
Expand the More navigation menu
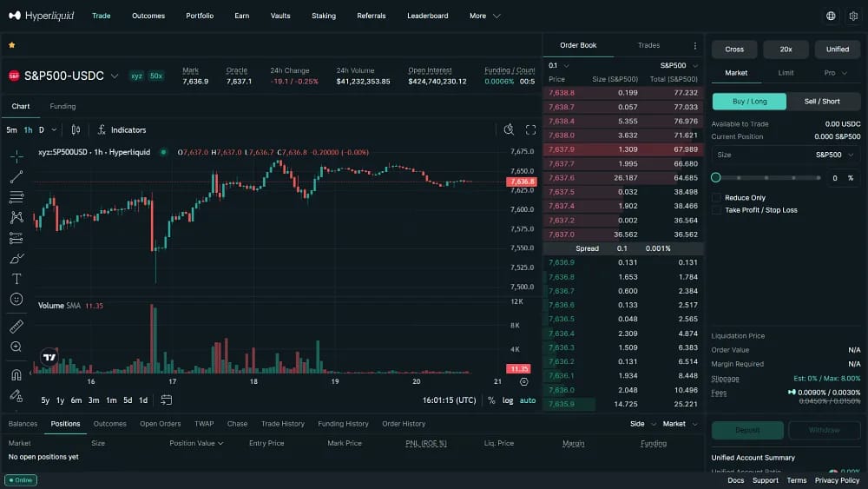484,16
